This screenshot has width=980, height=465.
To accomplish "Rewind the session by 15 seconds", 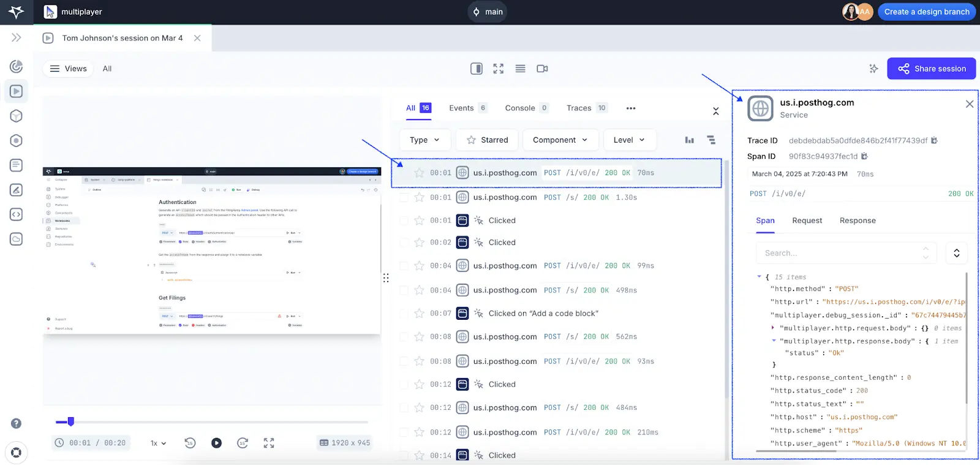I will 190,443.
